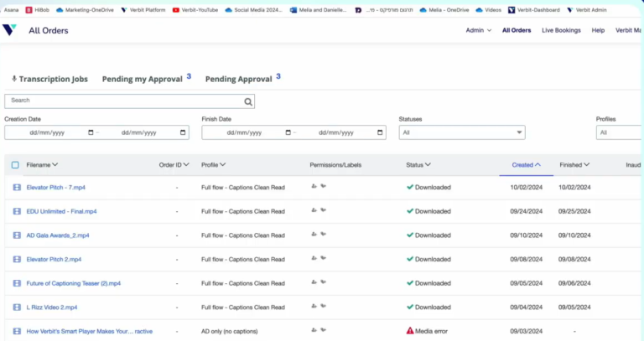Click video file icon beside L Rizz Video 2.mp4
The image size is (644, 341).
(17, 307)
